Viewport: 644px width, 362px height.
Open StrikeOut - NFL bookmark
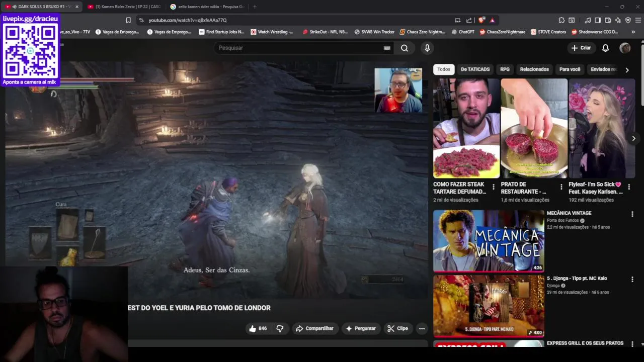(x=325, y=32)
